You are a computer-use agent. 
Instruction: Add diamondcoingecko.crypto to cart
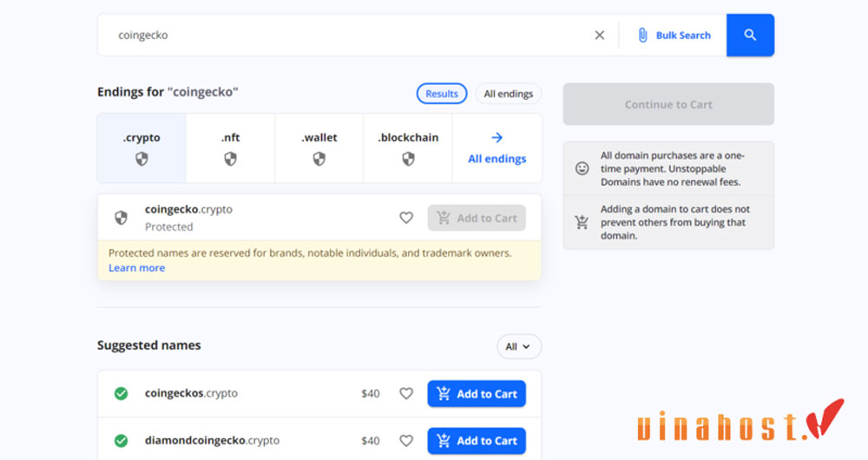point(477,441)
